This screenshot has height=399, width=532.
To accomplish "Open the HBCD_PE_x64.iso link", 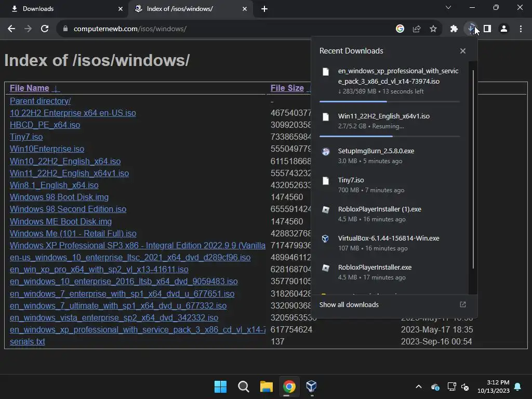I will point(45,125).
